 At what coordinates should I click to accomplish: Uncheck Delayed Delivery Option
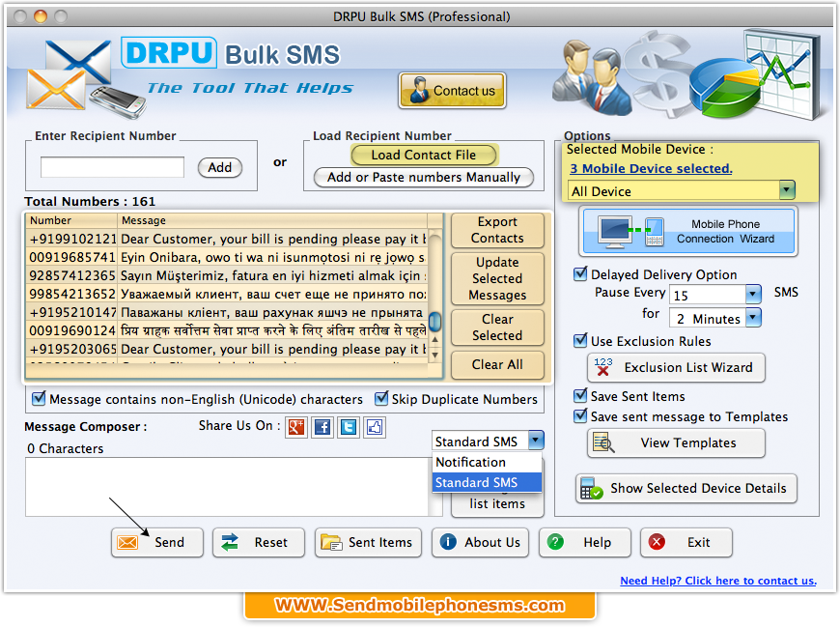coord(579,274)
